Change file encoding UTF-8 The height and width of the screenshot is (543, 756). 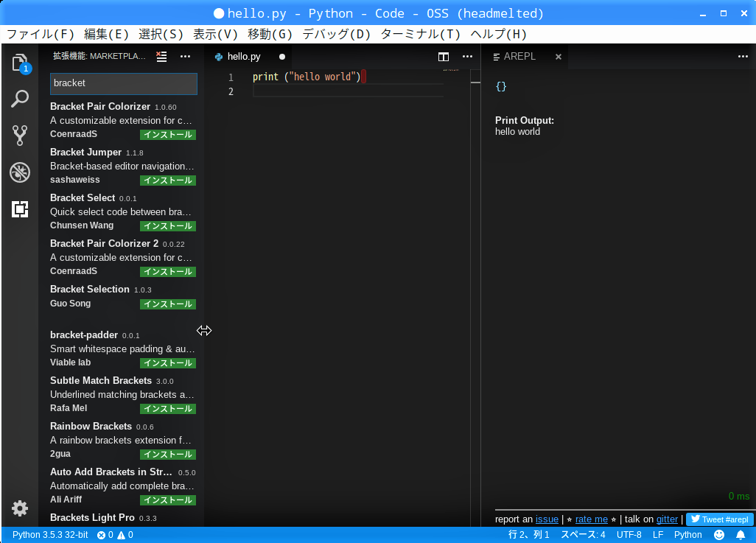[x=629, y=535]
